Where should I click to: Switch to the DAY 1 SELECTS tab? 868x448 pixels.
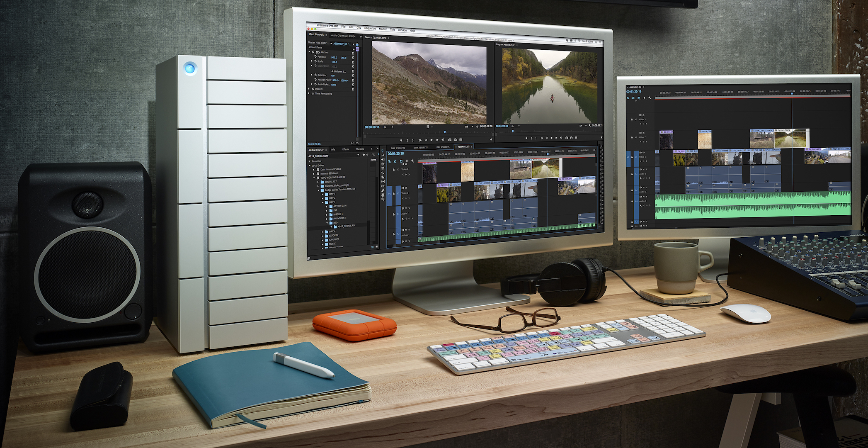[x=398, y=148]
